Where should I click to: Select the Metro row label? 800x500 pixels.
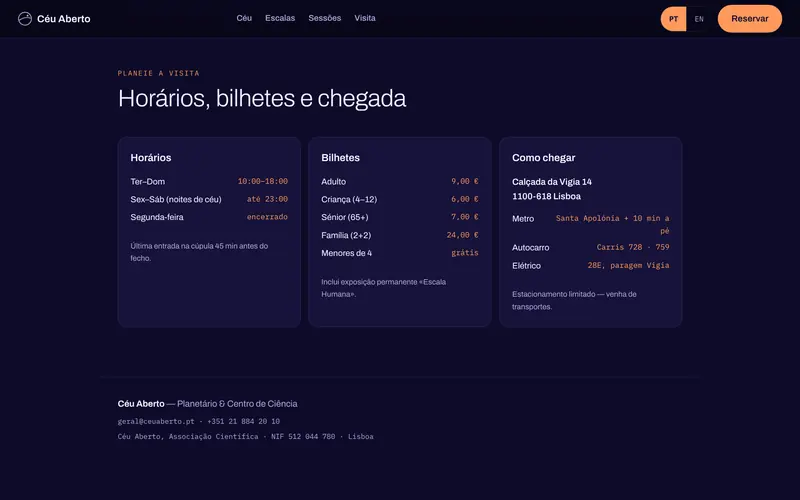[x=523, y=219]
